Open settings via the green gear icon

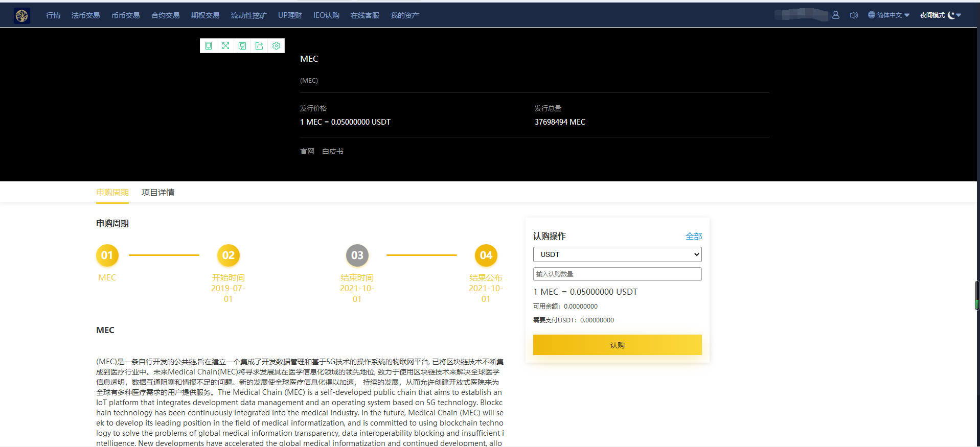276,46
